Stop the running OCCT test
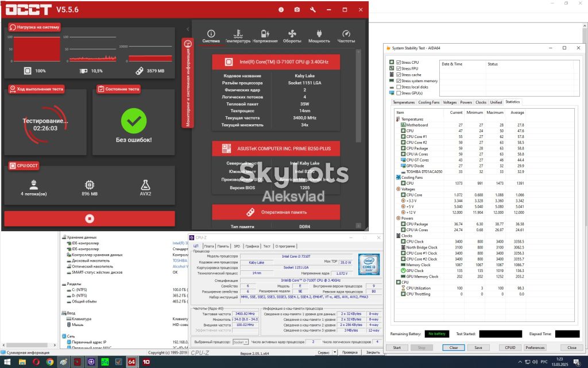This screenshot has height=368, width=588. [x=90, y=218]
